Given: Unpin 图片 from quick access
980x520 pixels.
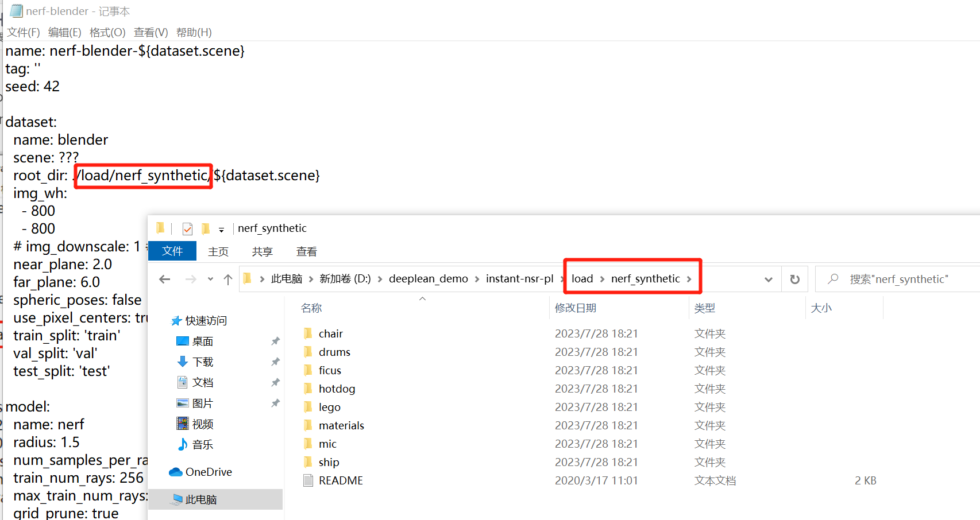Looking at the screenshot, I should (x=275, y=403).
